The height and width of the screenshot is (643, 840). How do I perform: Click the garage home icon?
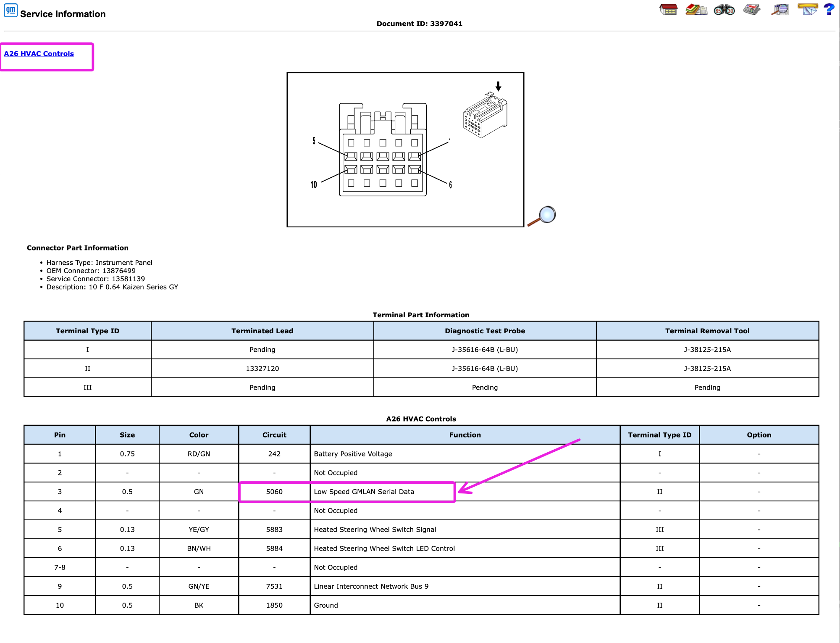click(x=668, y=10)
